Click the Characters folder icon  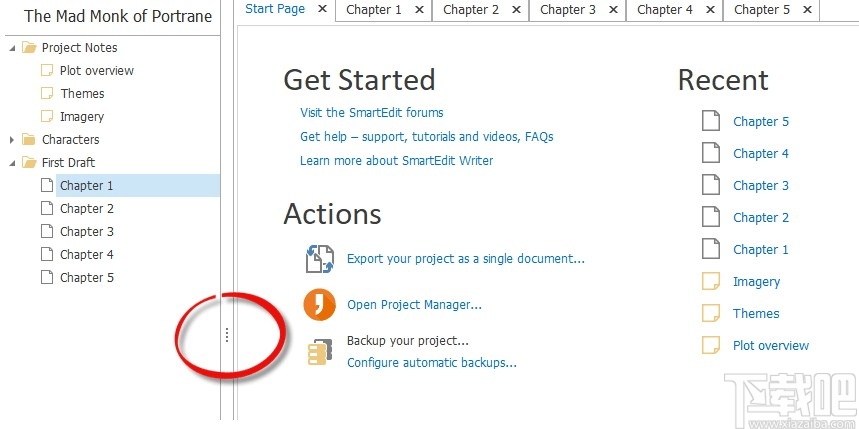28,140
